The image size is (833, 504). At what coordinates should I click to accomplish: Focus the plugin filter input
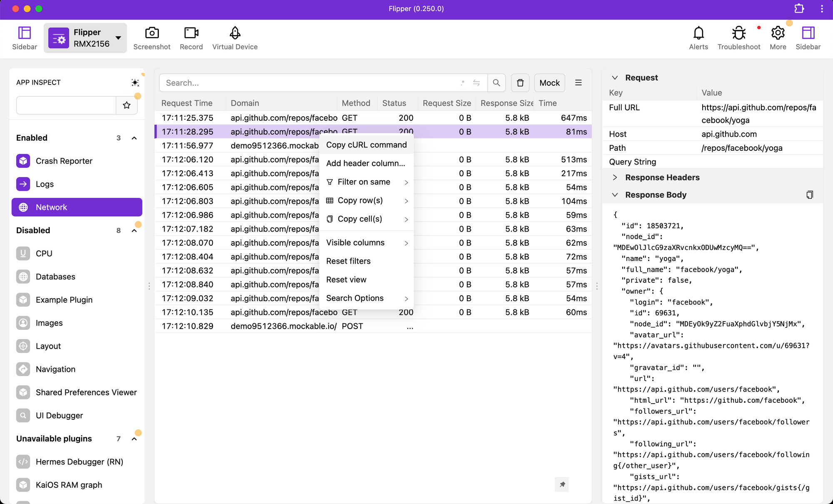pyautogui.click(x=66, y=105)
